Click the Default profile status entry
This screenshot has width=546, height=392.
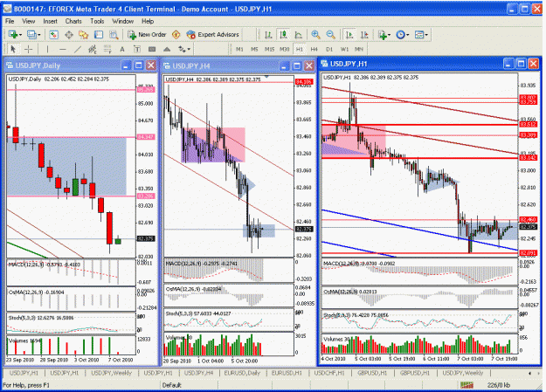(172, 385)
